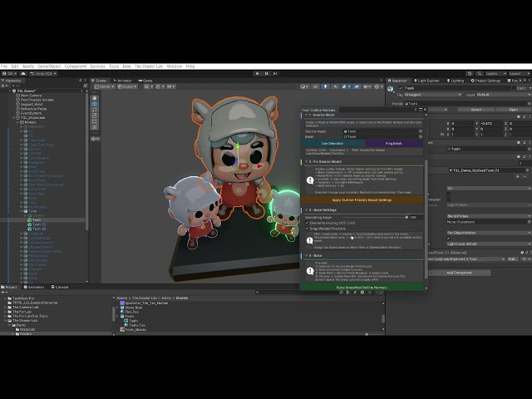532x399 pixels.
Task: Click the Transform component preset icon
Action: [524, 116]
